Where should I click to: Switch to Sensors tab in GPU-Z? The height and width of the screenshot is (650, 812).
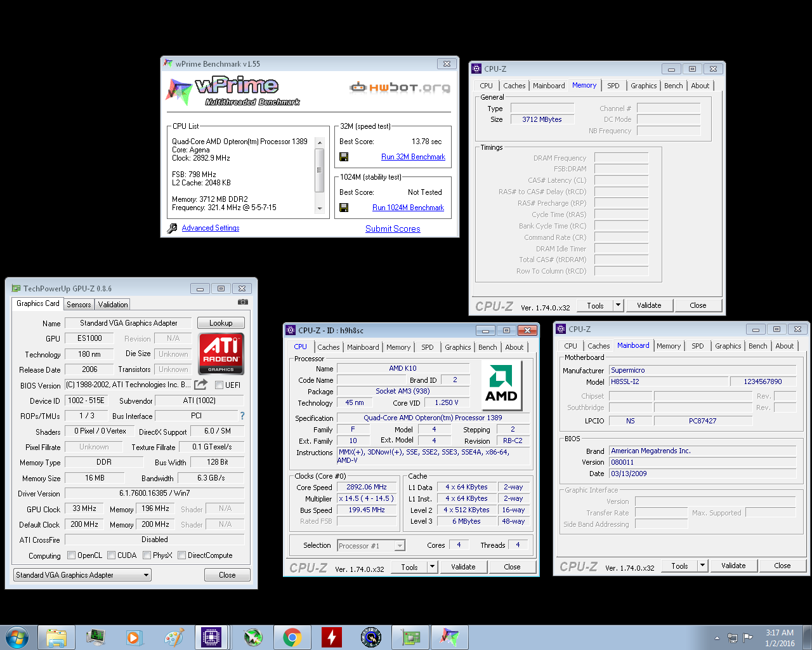pos(79,305)
